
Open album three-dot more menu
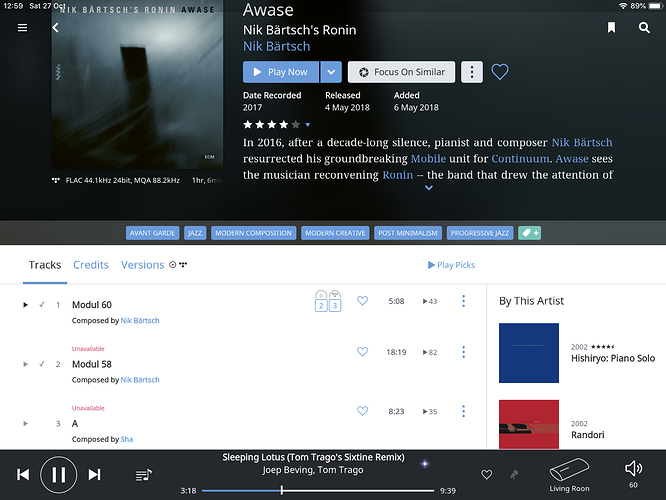click(x=471, y=72)
